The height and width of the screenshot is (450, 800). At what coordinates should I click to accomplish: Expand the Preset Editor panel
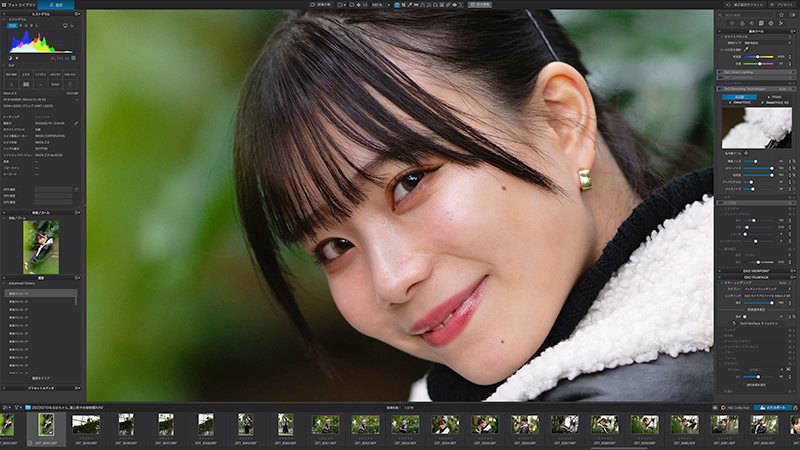(41, 388)
